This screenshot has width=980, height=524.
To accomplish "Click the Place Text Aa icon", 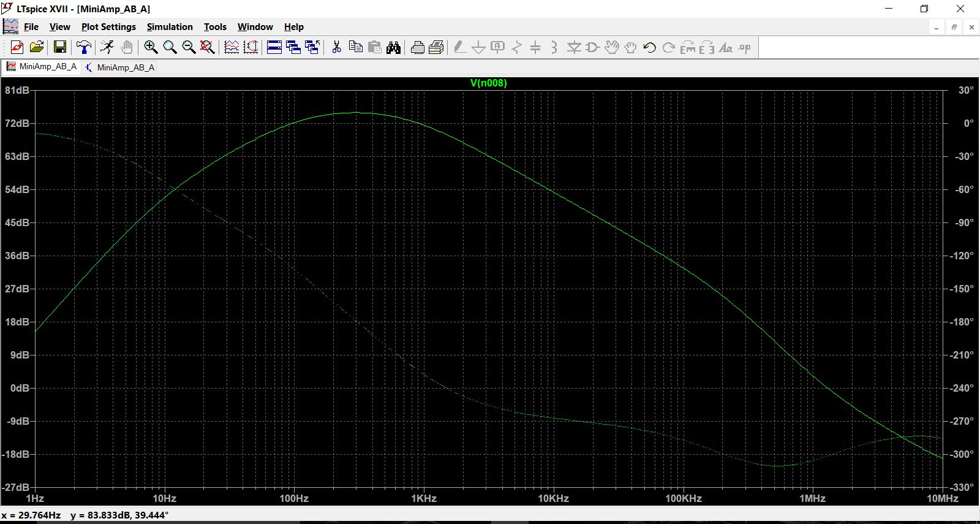I will pyautogui.click(x=726, y=47).
